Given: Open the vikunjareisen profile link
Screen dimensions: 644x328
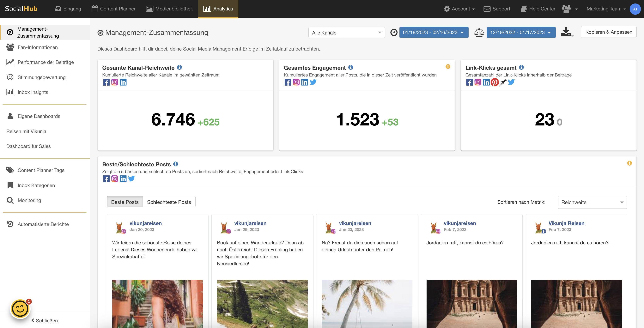Looking at the screenshot, I should coord(145,223).
